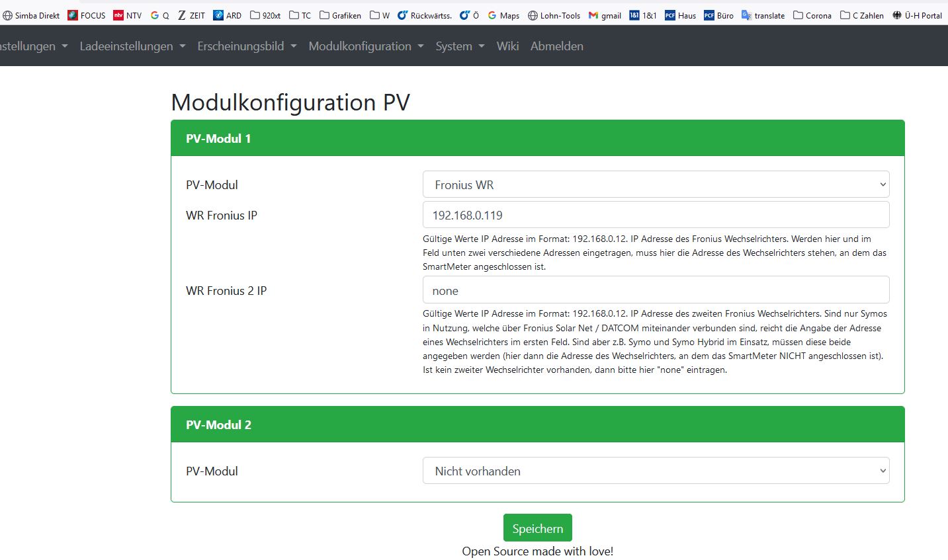Viewport: 948px width, 560px height.
Task: Open the 920xt bookmark folder
Action: click(x=265, y=15)
